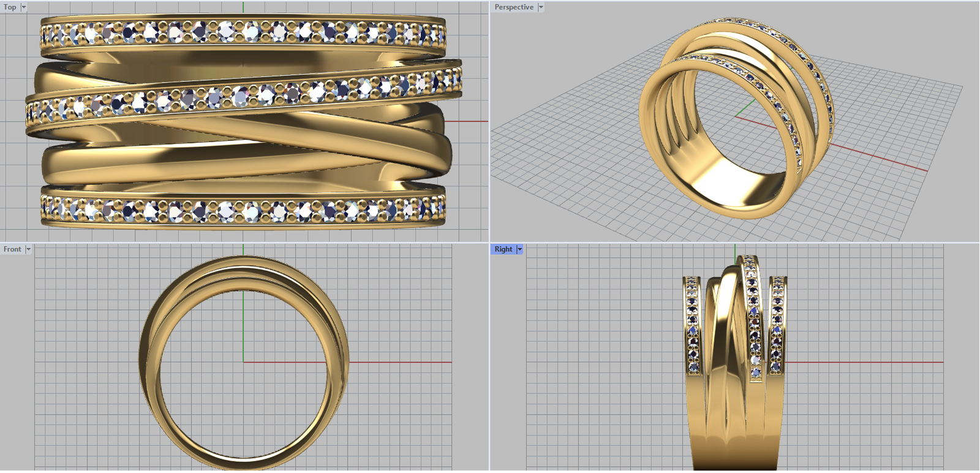Activate the Perspective viewport title
Screen dimensions: 980x473
pos(514,7)
